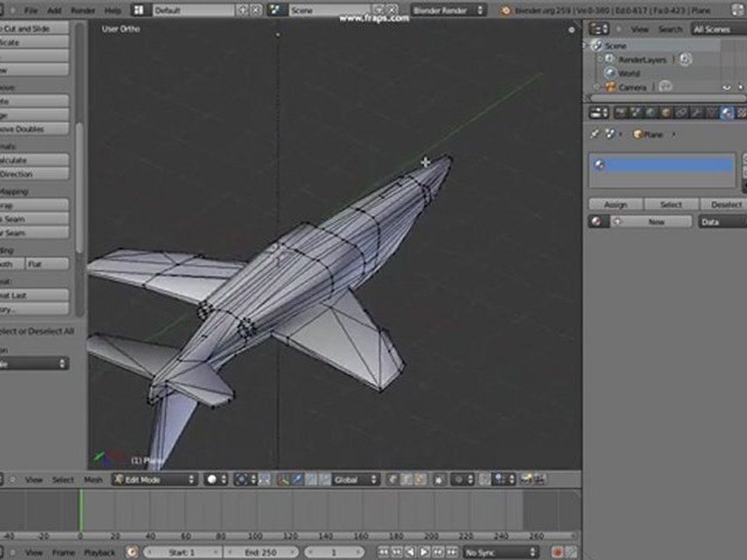Open the pivot point dropdown
This screenshot has height=560, width=747.
245,480
